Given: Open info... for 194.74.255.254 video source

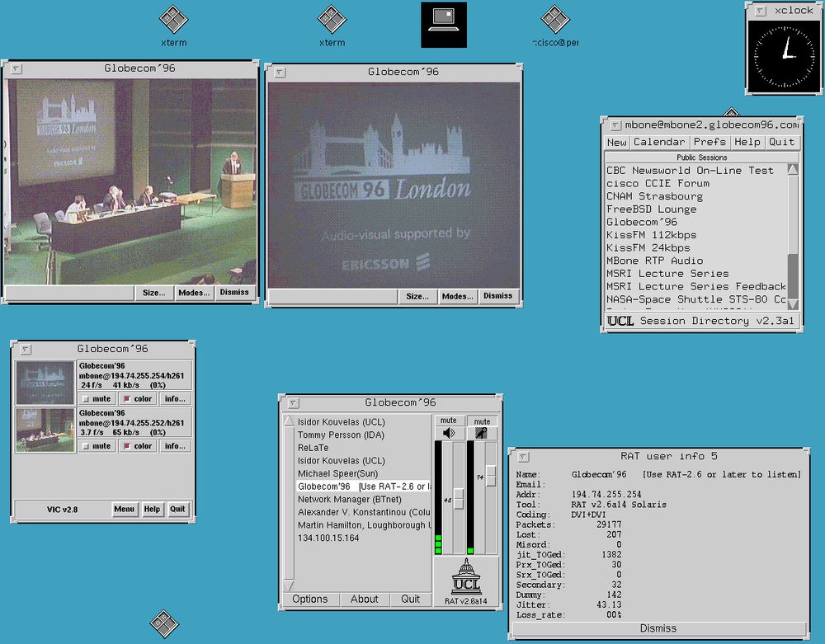Looking at the screenshot, I should point(175,399).
